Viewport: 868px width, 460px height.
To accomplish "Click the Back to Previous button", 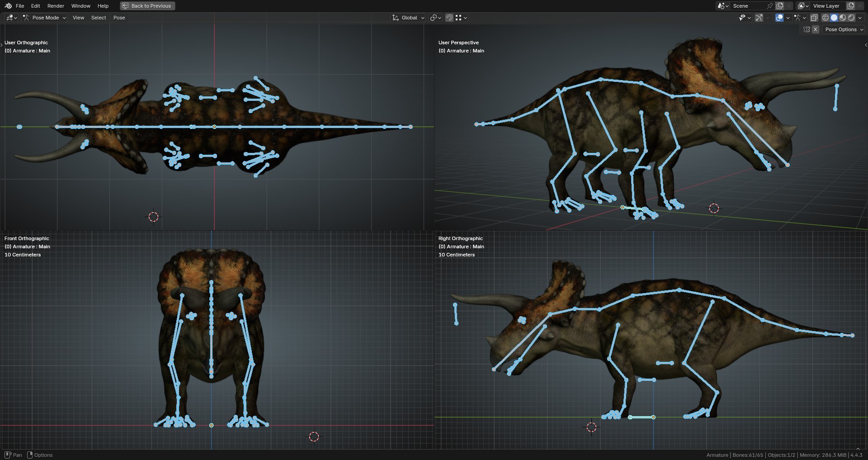I will [x=147, y=6].
